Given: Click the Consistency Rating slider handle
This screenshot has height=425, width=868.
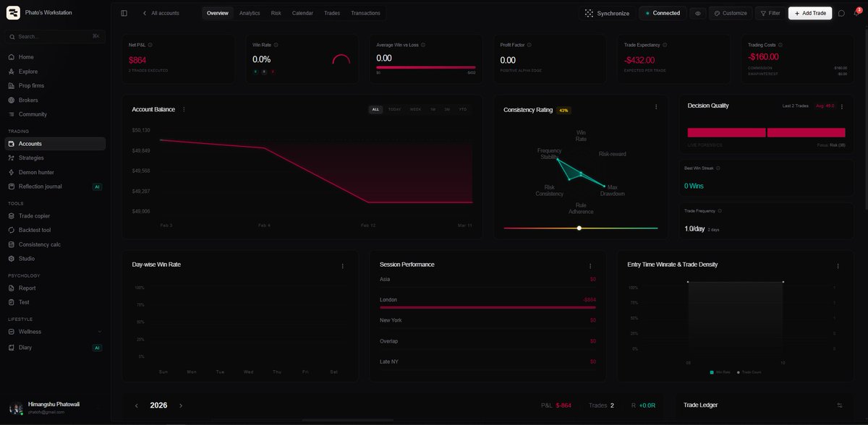Looking at the screenshot, I should (x=579, y=228).
